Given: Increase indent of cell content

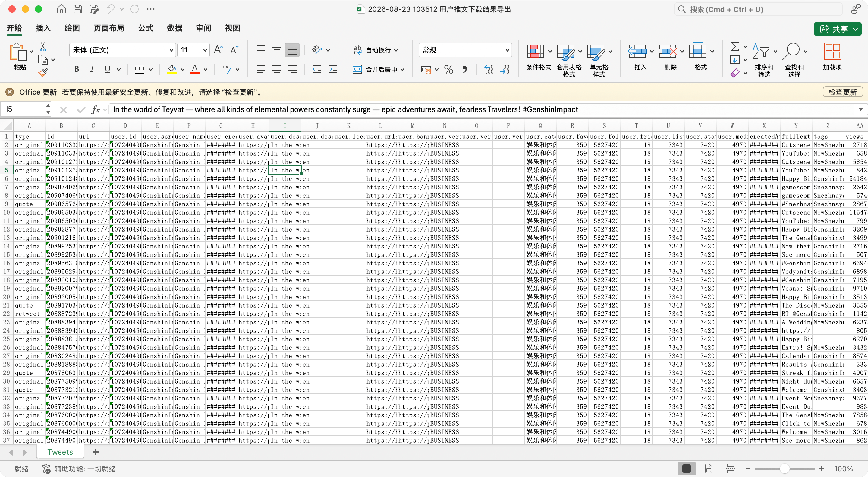Looking at the screenshot, I should click(x=332, y=69).
